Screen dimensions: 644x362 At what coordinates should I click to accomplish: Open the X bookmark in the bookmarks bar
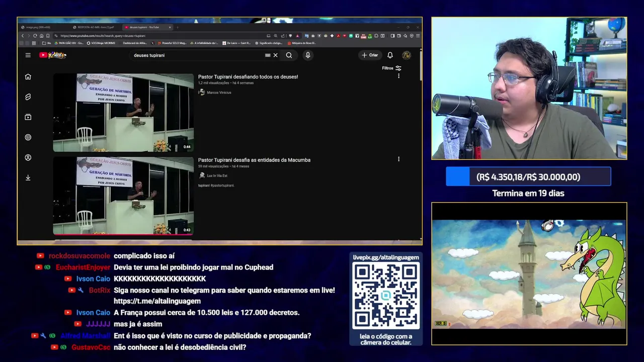152,43
